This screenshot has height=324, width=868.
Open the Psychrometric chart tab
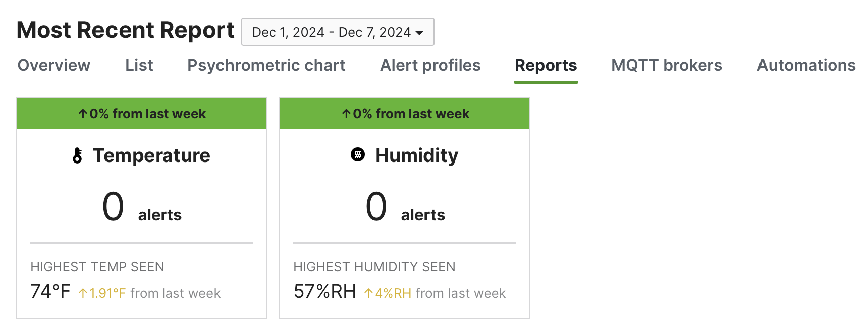266,65
